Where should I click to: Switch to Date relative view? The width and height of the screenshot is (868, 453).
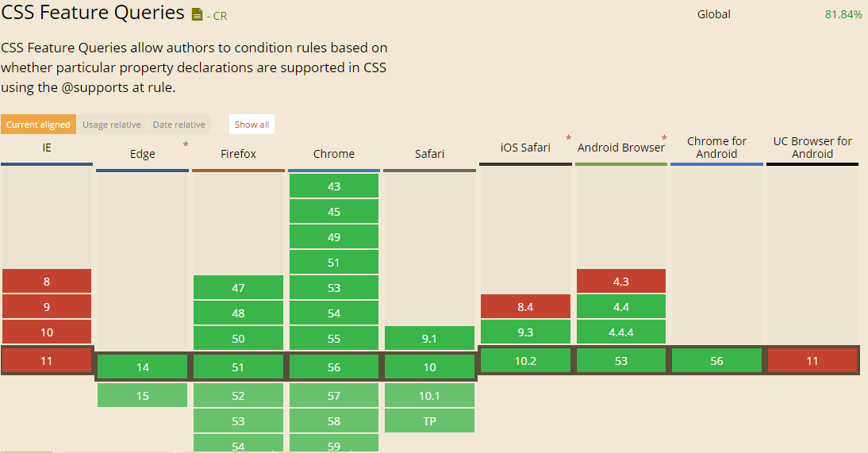tap(179, 125)
